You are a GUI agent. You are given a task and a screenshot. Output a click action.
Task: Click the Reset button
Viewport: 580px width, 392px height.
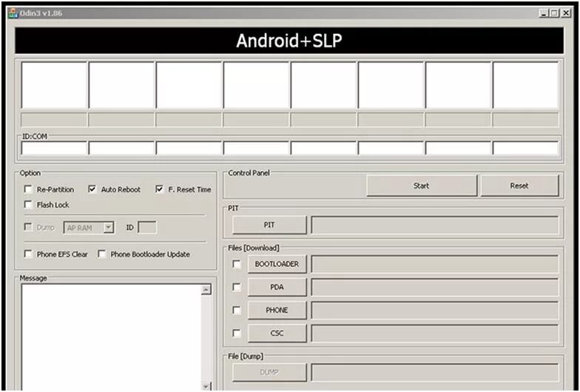tap(519, 186)
